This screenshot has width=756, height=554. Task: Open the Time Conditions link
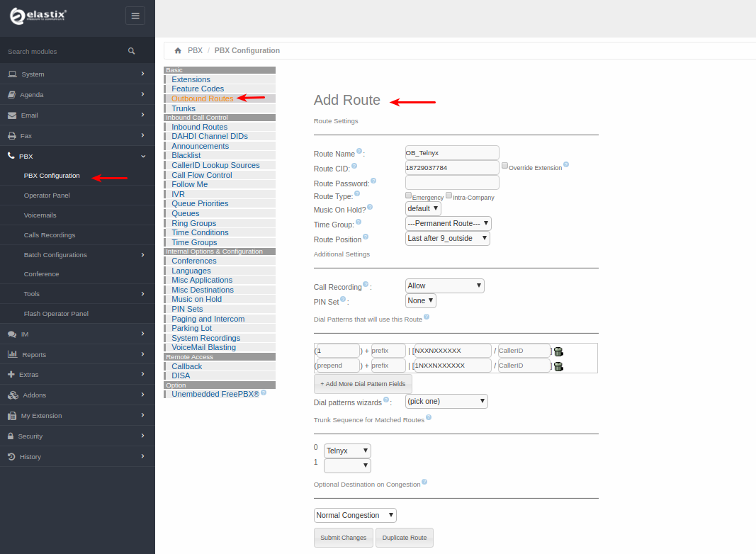click(x=200, y=232)
